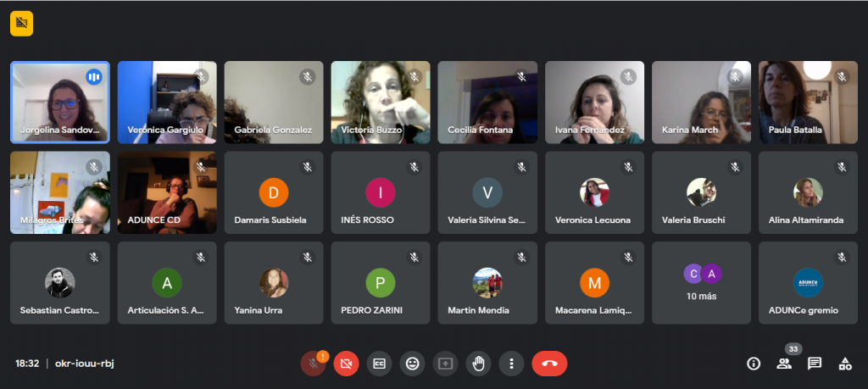This screenshot has width=868, height=389.
Task: Open the activities shapes icon
Action: pos(845,364)
